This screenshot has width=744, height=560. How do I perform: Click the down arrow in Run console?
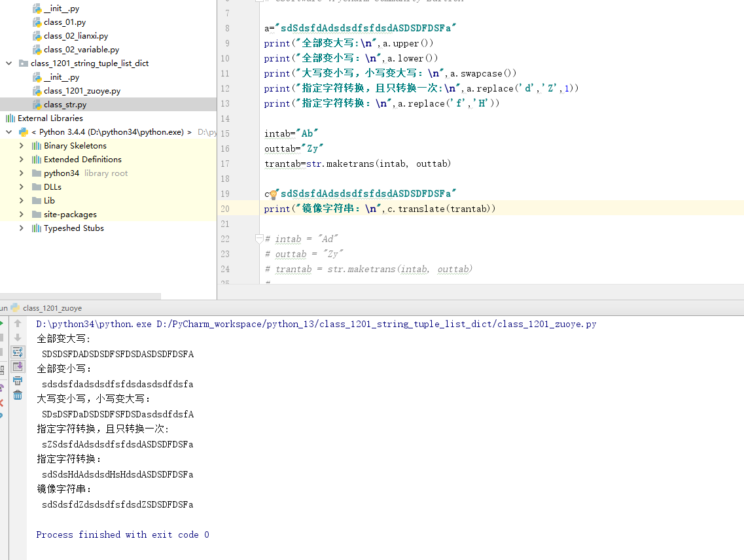(18, 338)
